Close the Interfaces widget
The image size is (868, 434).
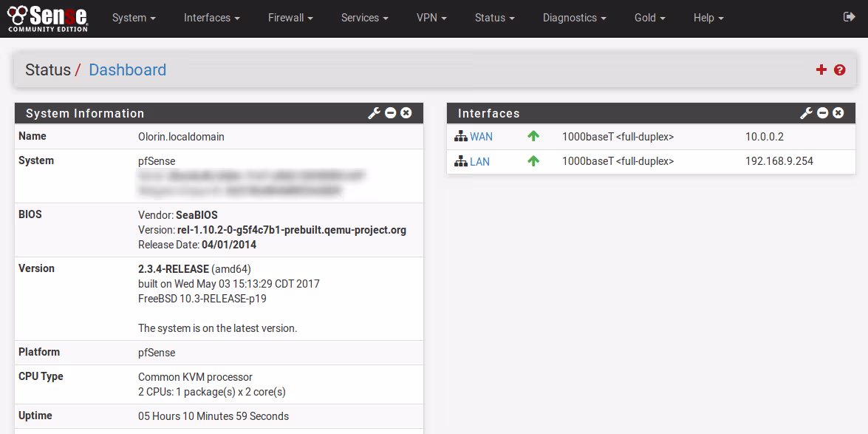[838, 113]
